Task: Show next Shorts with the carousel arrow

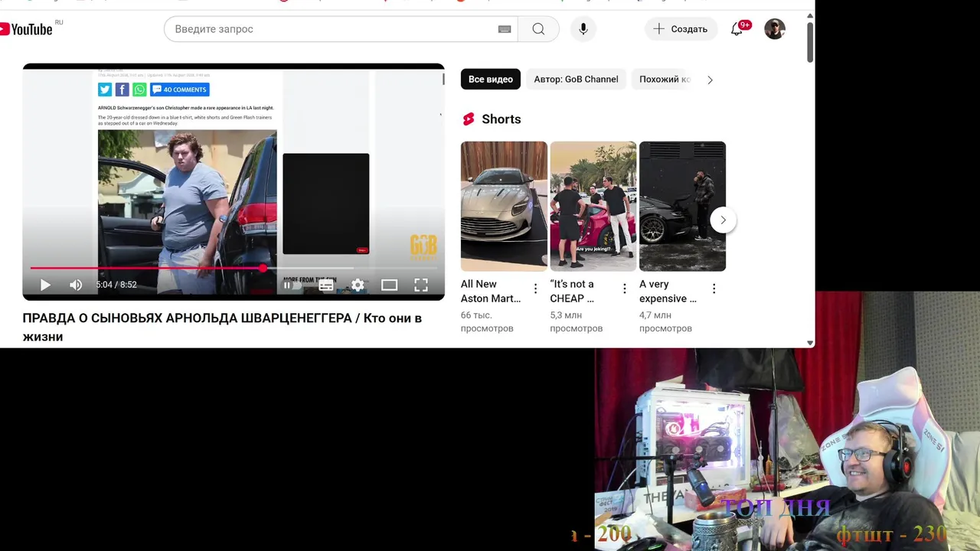Action: [723, 220]
